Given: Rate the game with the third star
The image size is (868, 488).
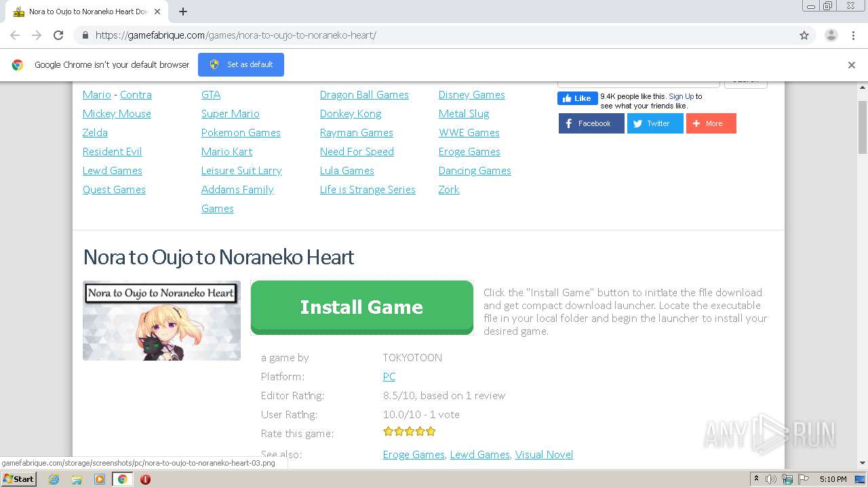Looking at the screenshot, I should coord(410,431).
